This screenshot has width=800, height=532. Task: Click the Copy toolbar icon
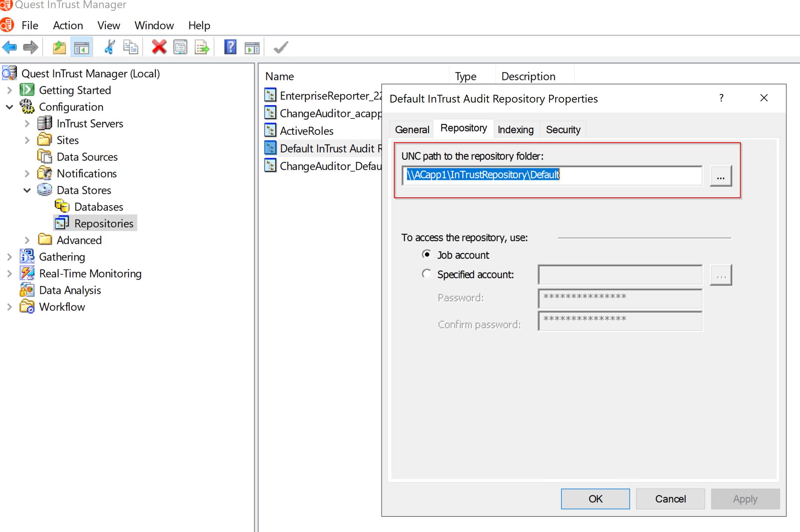[130, 47]
